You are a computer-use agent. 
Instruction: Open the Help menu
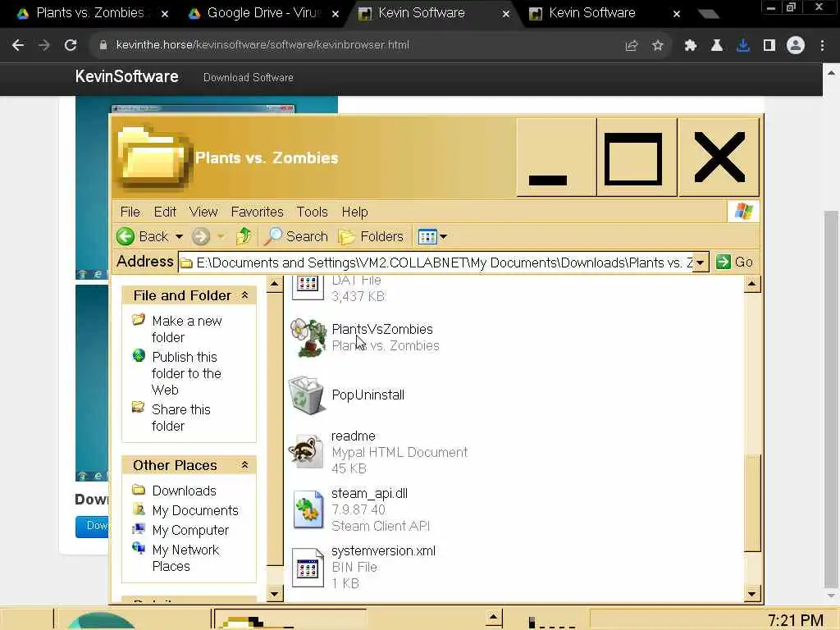354,212
